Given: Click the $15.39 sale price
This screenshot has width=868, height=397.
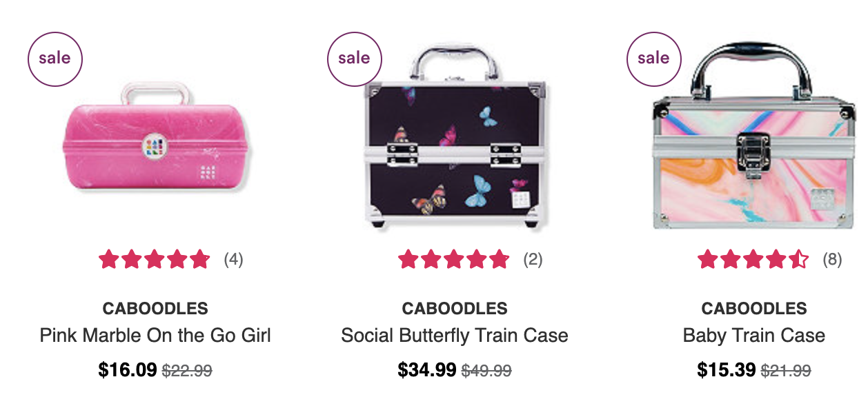Looking at the screenshot, I should click(727, 370).
